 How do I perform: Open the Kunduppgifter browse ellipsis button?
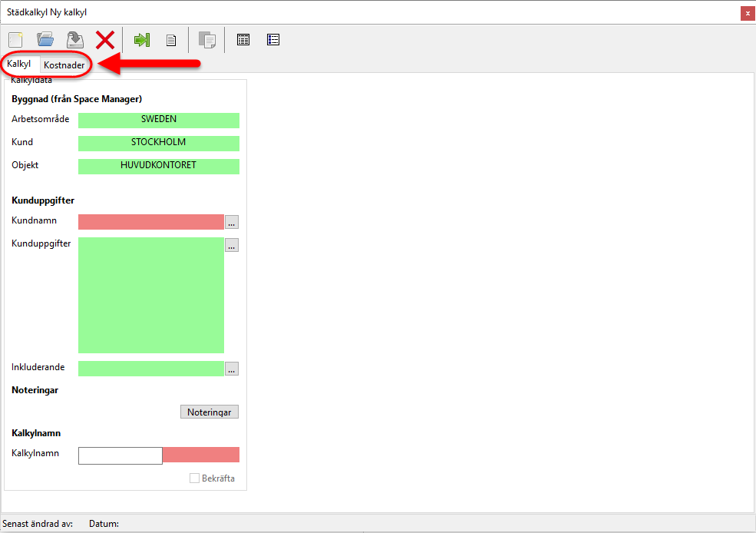[232, 245]
